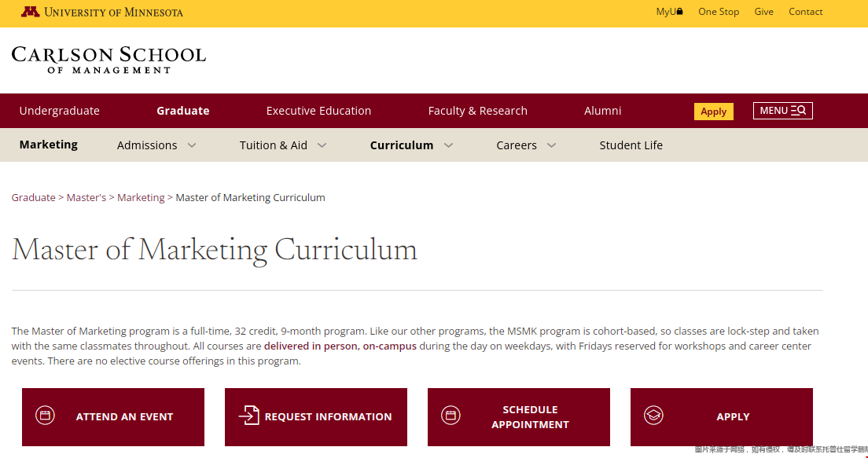Expand the Curriculum dropdown chevron
This screenshot has width=868, height=458.
pyautogui.click(x=448, y=145)
